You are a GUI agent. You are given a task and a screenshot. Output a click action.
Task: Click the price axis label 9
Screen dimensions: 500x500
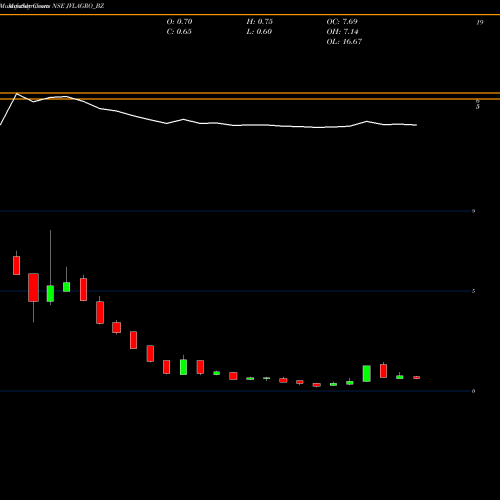coord(473,211)
